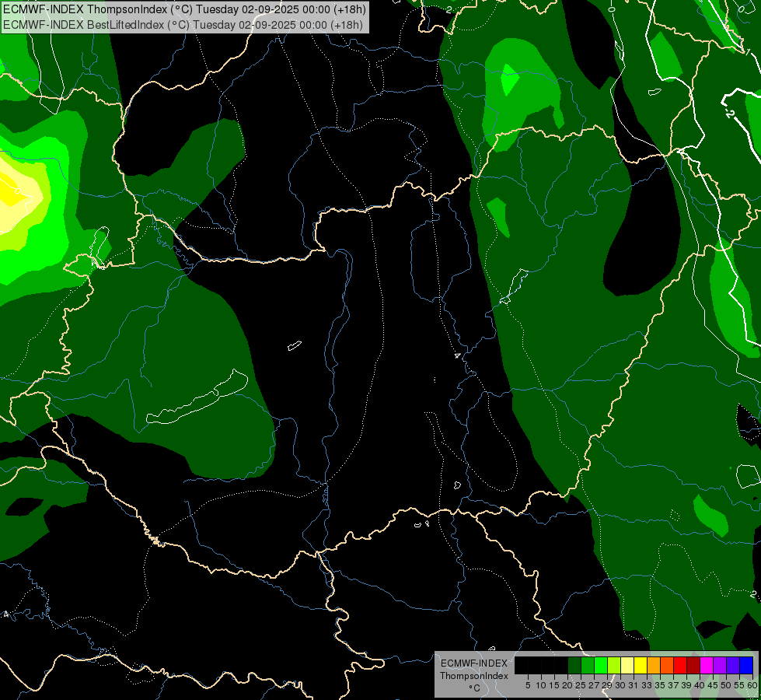The width and height of the screenshot is (761, 700).
Task: Click legend tick value 33
Action: coord(647,685)
